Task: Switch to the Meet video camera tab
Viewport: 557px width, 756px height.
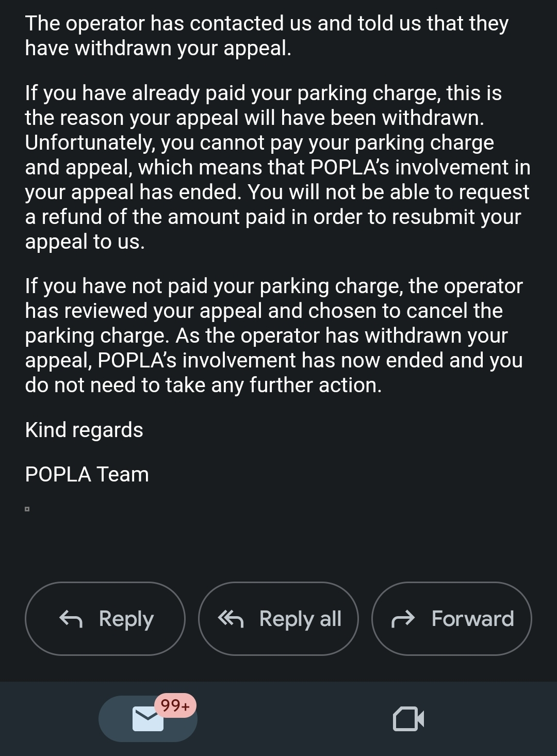Action: pyautogui.click(x=408, y=719)
